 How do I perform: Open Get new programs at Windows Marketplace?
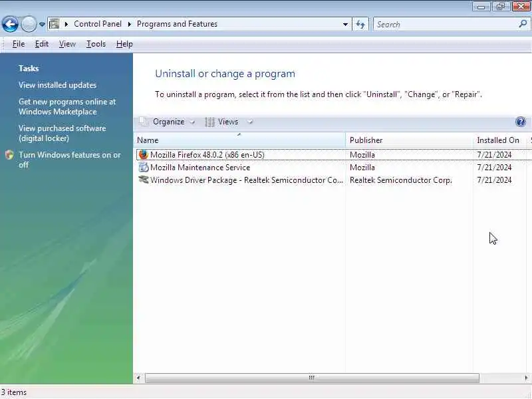pyautogui.click(x=67, y=107)
